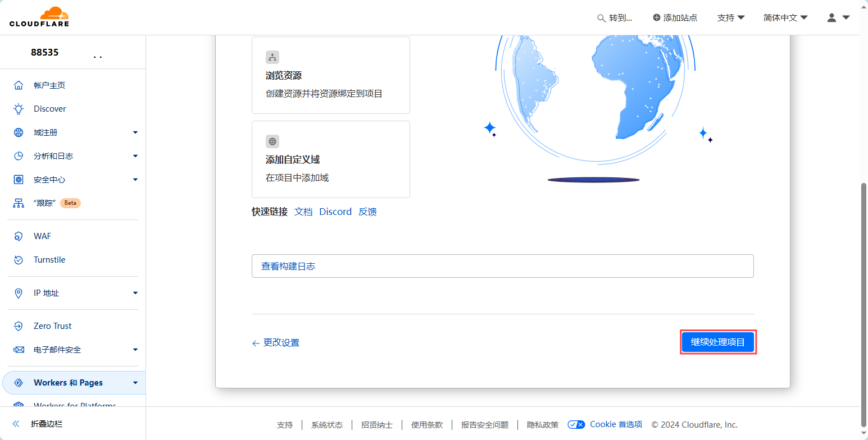The height and width of the screenshot is (440, 868).
Task: Click the 报告安全问题 footer link
Action: coord(485,425)
